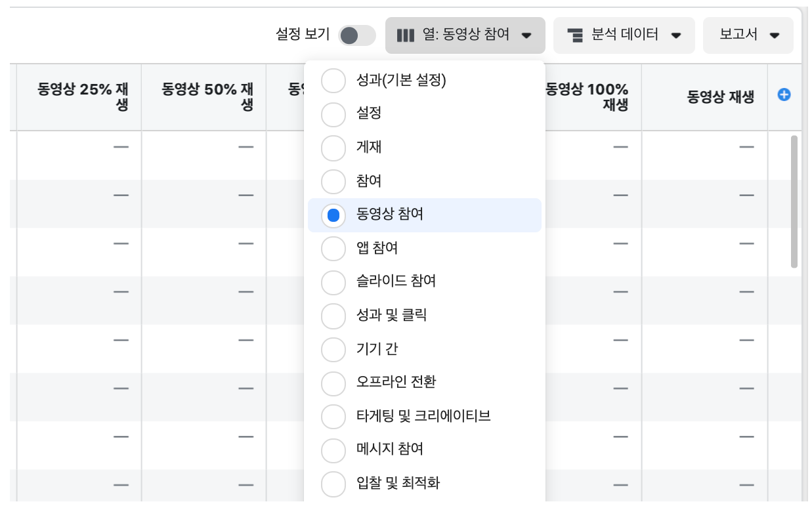This screenshot has width=812, height=506.
Task: Open the 보고서 dropdown menu
Action: tap(748, 35)
